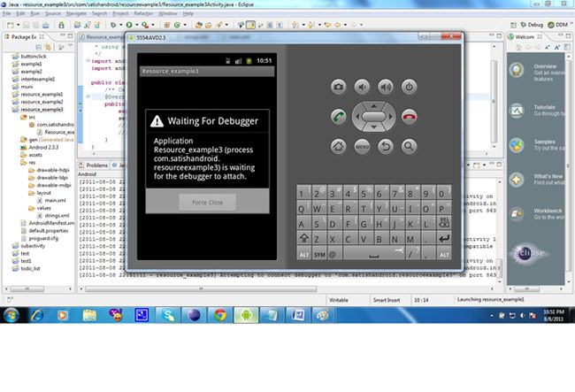575x392 pixels.
Task: Click the emulator back button
Action: 386,146
